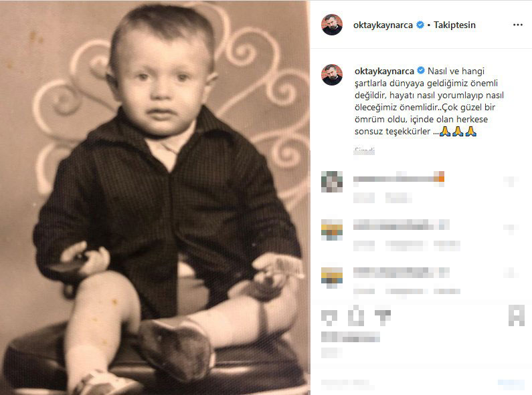Screen dimensions: 532x395
Task: Click the share icon in the action row
Action: tap(383, 315)
